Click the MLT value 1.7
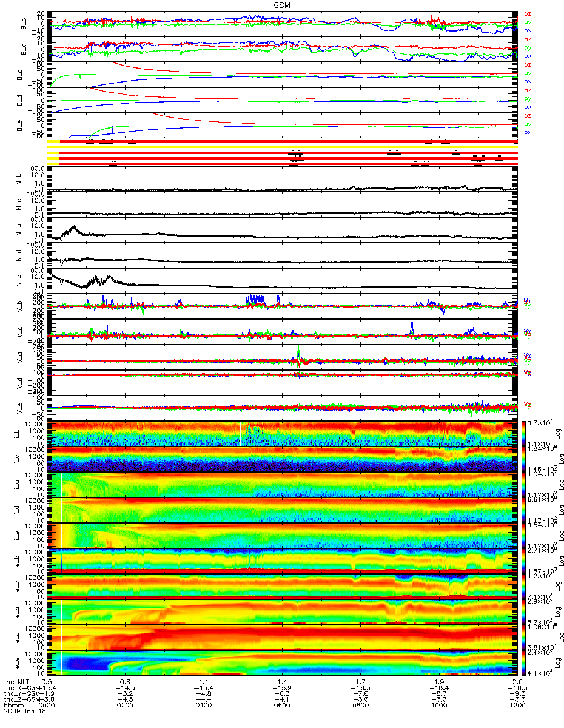Screen dimensions: 564x728 (360, 682)
